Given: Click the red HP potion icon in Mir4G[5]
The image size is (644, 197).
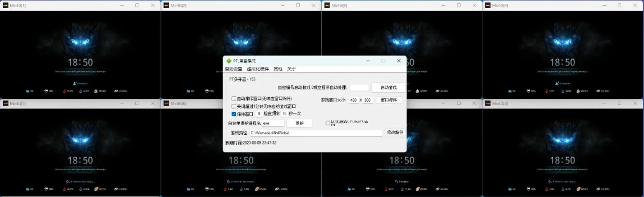Looking at the screenshot, I should point(64,189).
